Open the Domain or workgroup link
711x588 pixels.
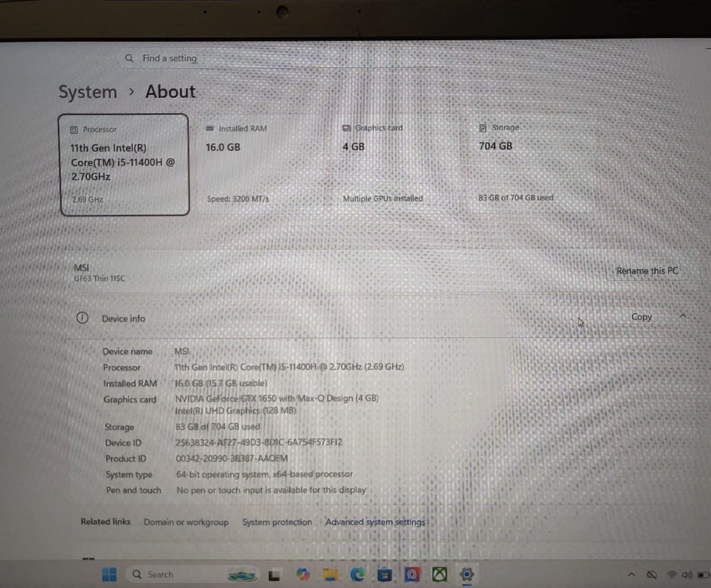pyautogui.click(x=186, y=522)
